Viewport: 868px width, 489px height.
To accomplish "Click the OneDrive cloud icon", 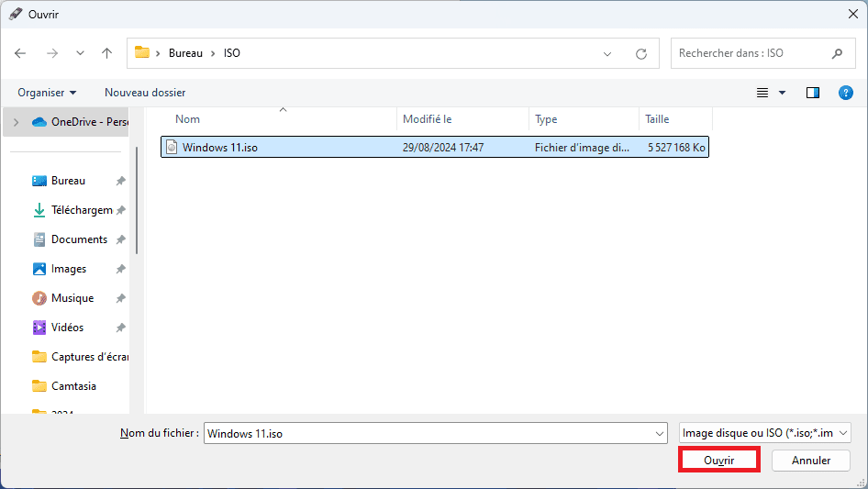I will 39,122.
